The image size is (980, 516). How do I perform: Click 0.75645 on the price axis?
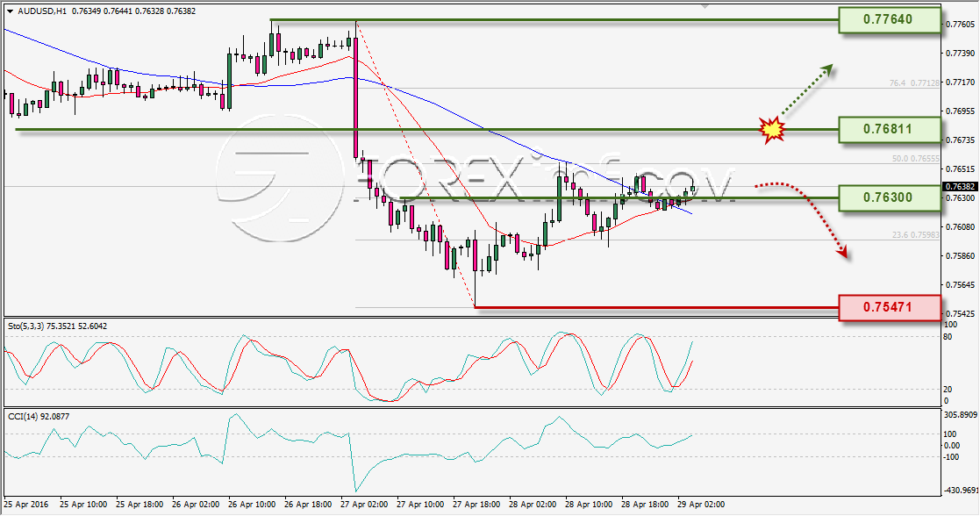961,284
